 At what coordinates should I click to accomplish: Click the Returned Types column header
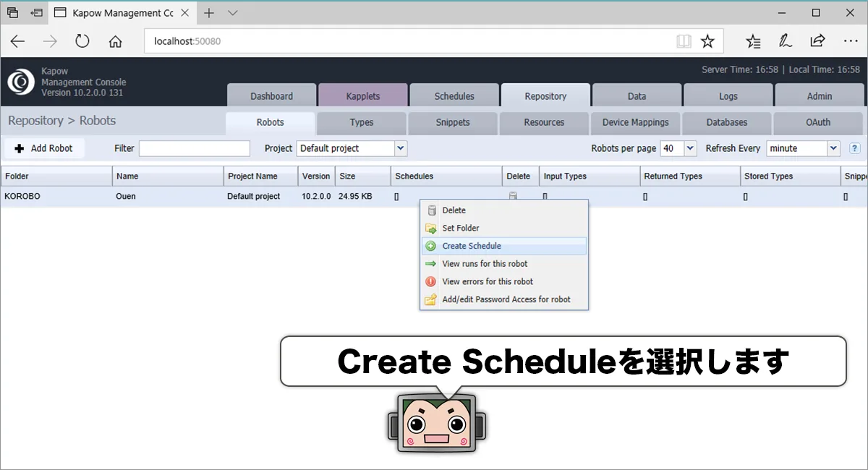[x=691, y=176]
